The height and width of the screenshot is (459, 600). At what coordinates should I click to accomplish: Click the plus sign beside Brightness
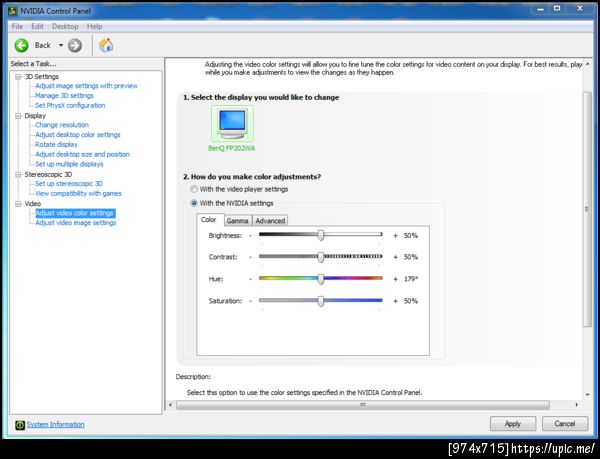tap(395, 236)
